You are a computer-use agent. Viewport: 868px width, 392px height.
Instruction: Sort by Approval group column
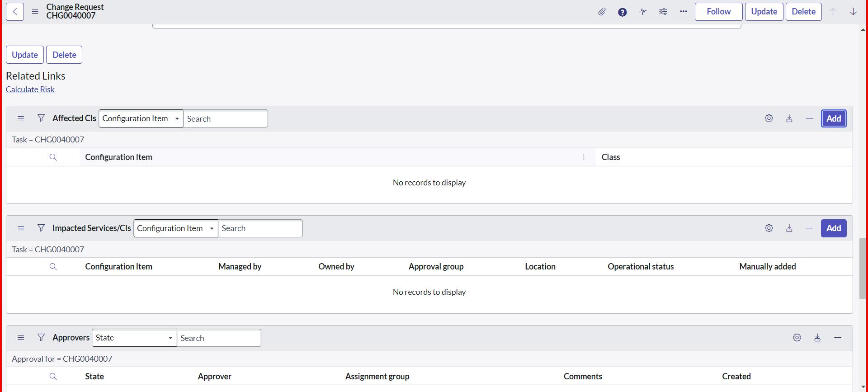436,267
